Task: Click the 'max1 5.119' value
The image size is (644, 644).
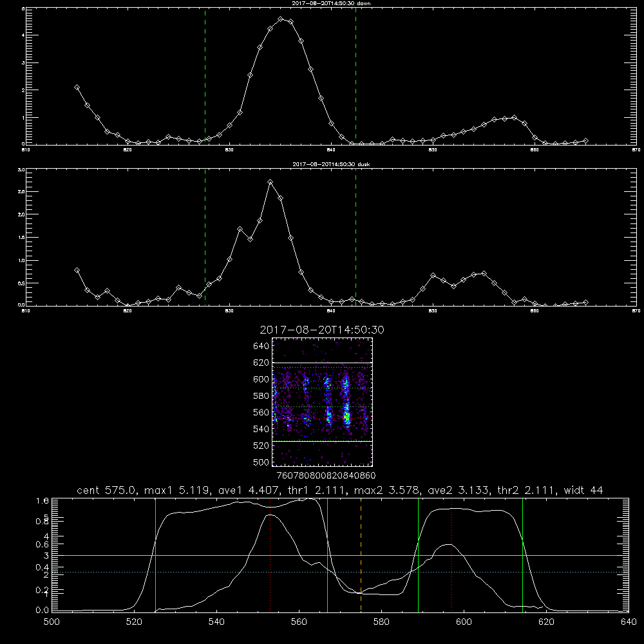Action: coord(176,490)
